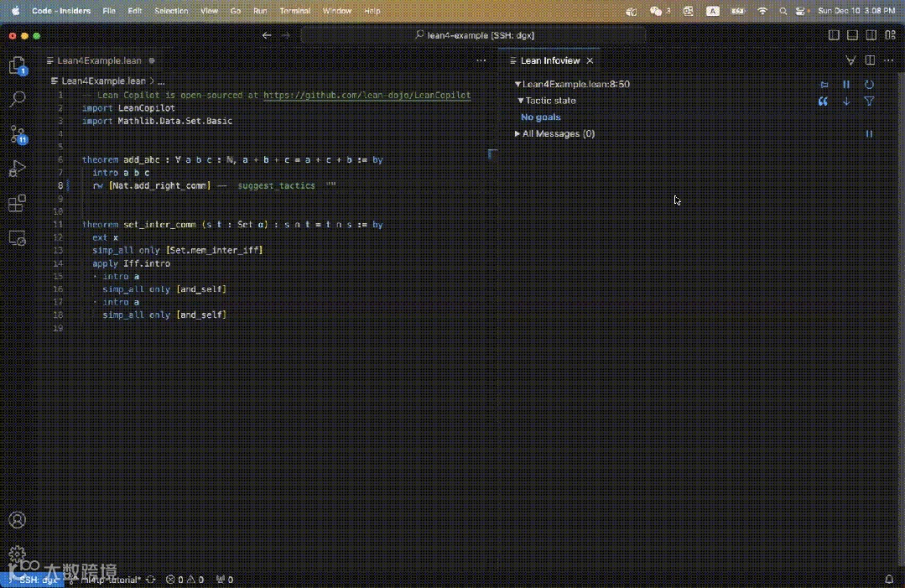Collapse the Lean4Example.lean:8:50 section
This screenshot has width=905, height=588.
(518, 85)
